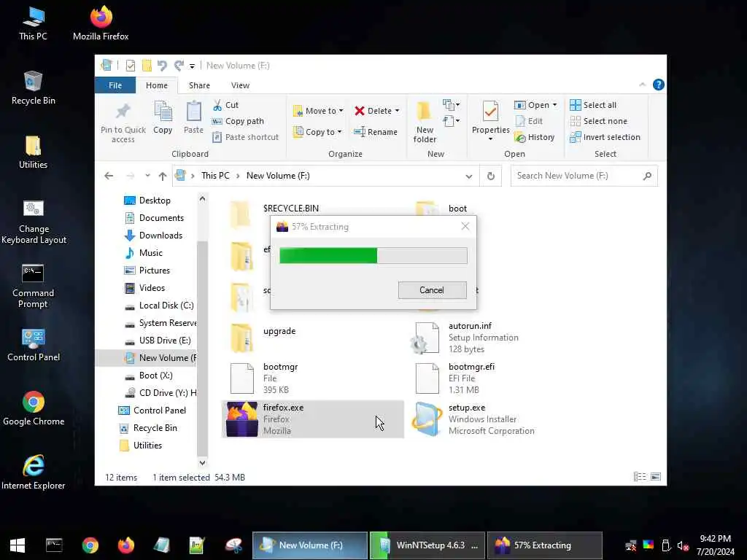
Task: Click Paste shortcut in ribbon
Action: coord(245,137)
